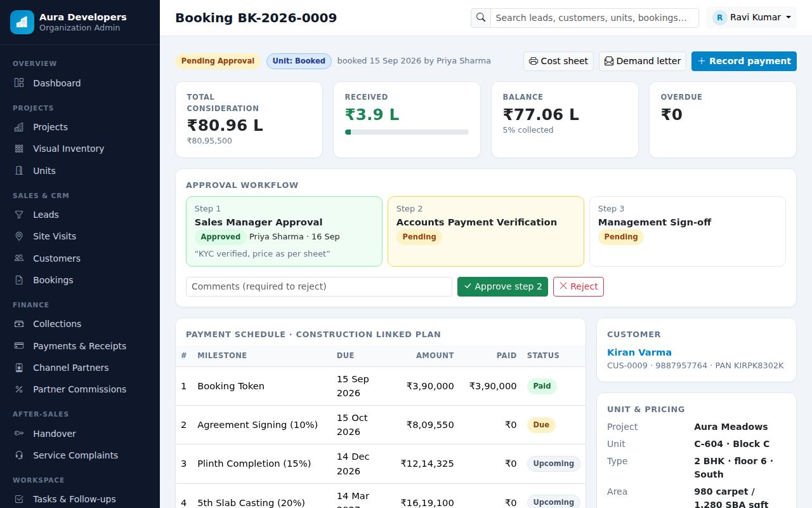Click the Plinth Completion (15%) milestone
The width and height of the screenshot is (812, 508).
(254, 464)
